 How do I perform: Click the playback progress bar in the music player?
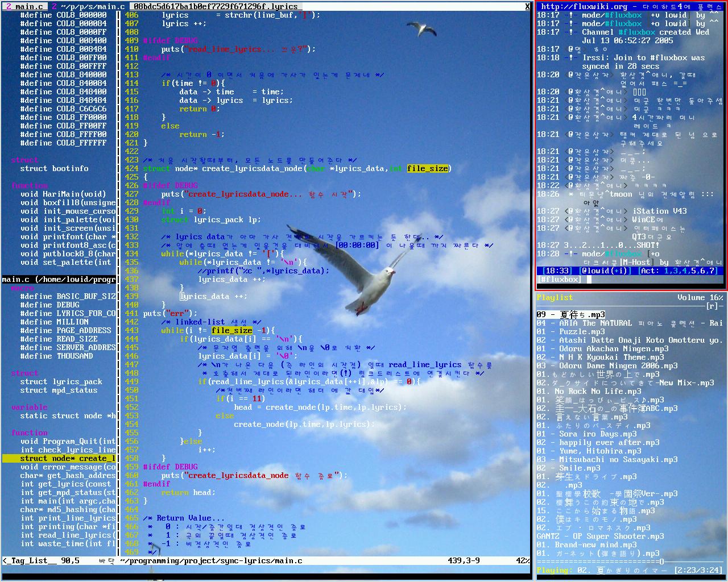click(x=630, y=562)
